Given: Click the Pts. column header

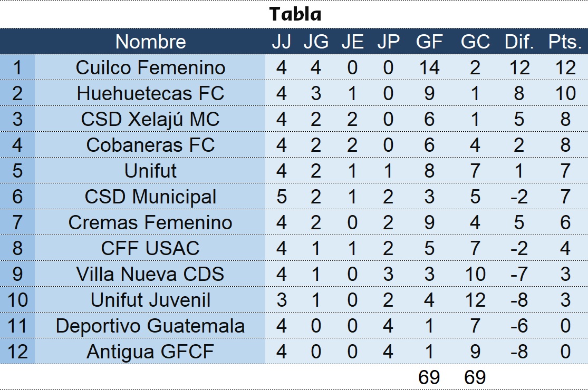Looking at the screenshot, I should click(565, 42).
